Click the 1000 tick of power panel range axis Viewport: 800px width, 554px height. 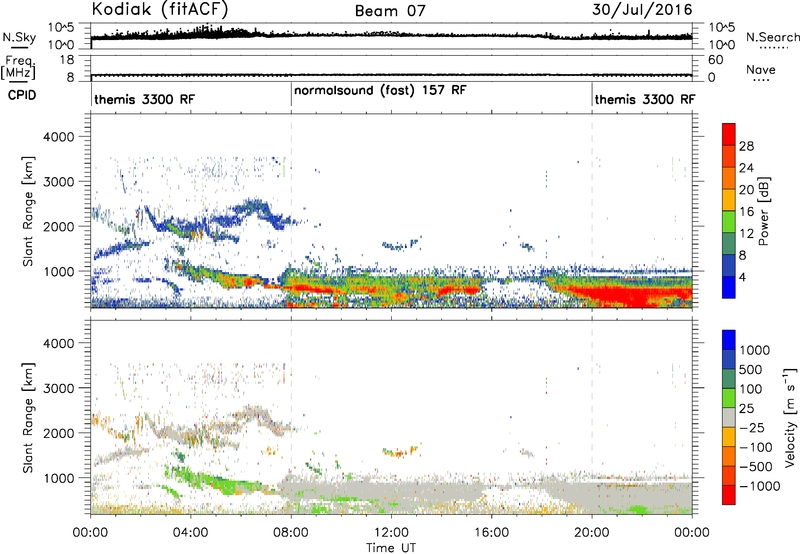[58, 271]
